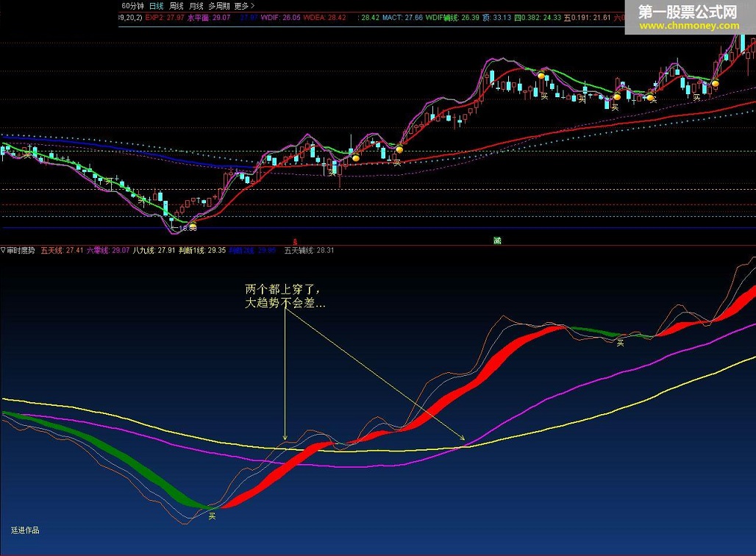
Task: Click the 判断1线: 29.35 label
Action: click(202, 250)
